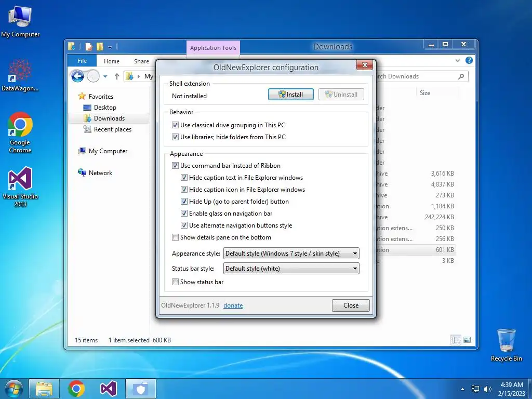Click Install shell extension button
Screen dimensions: 532x399
click(291, 95)
